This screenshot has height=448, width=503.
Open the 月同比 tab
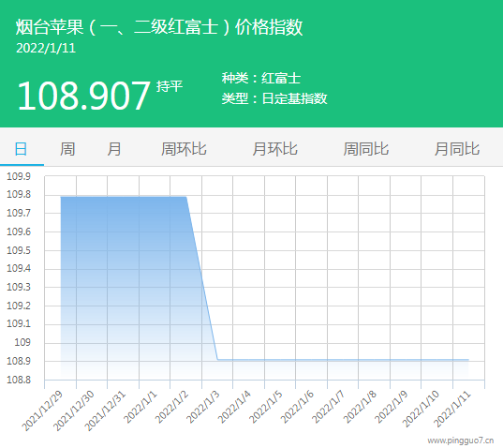tap(457, 149)
